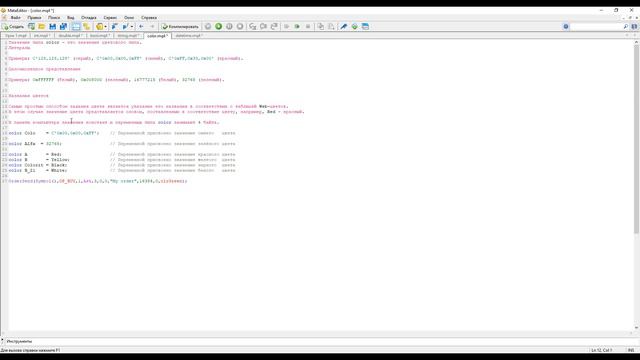Click the scroll-up arrow of the editor scrollbar
Image resolution: width=640 pixels, height=360 pixels.
[636, 42]
